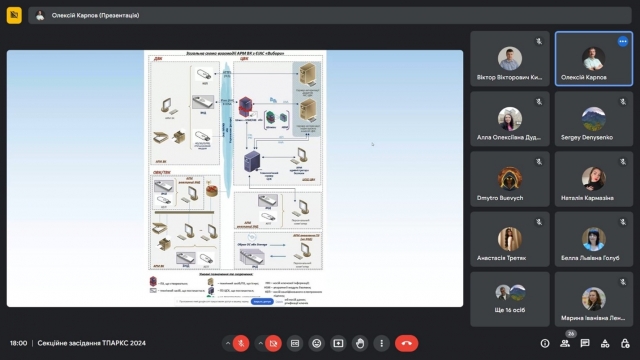Viewport: 640px width, 360px height.
Task: Raise your hand
Action: [360, 343]
